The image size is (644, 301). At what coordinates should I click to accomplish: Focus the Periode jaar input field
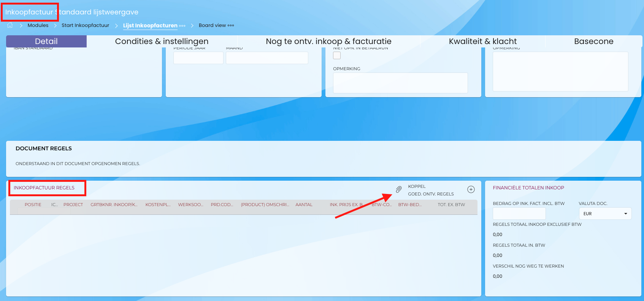[198, 58]
